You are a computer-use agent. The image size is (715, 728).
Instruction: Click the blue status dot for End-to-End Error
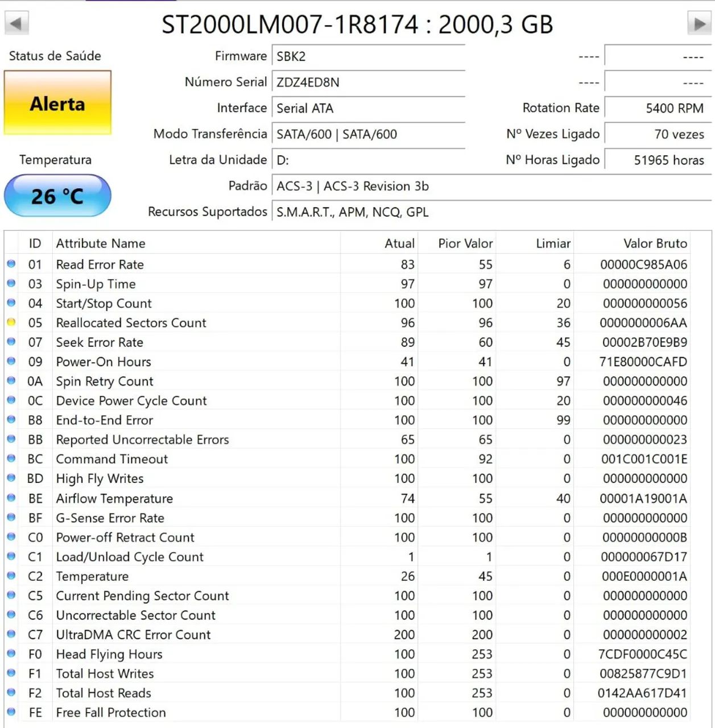click(x=11, y=420)
